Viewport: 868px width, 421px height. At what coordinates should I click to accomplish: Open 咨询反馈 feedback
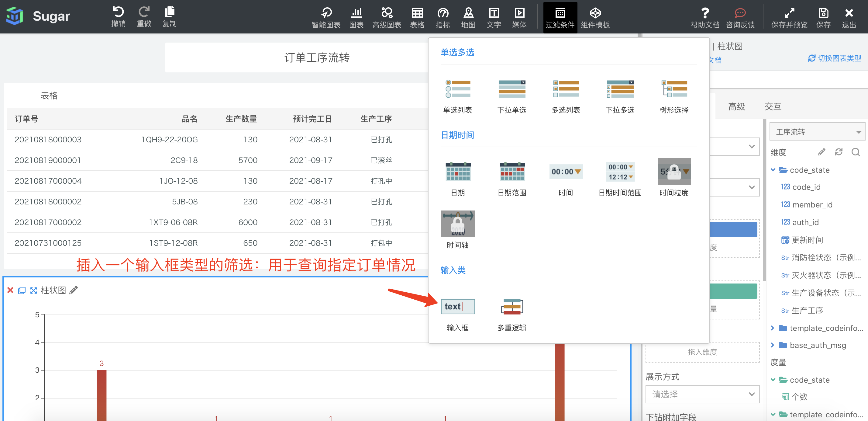click(740, 18)
